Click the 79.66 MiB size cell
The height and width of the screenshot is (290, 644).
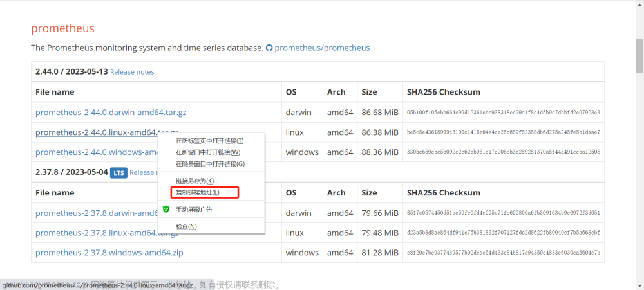380,213
